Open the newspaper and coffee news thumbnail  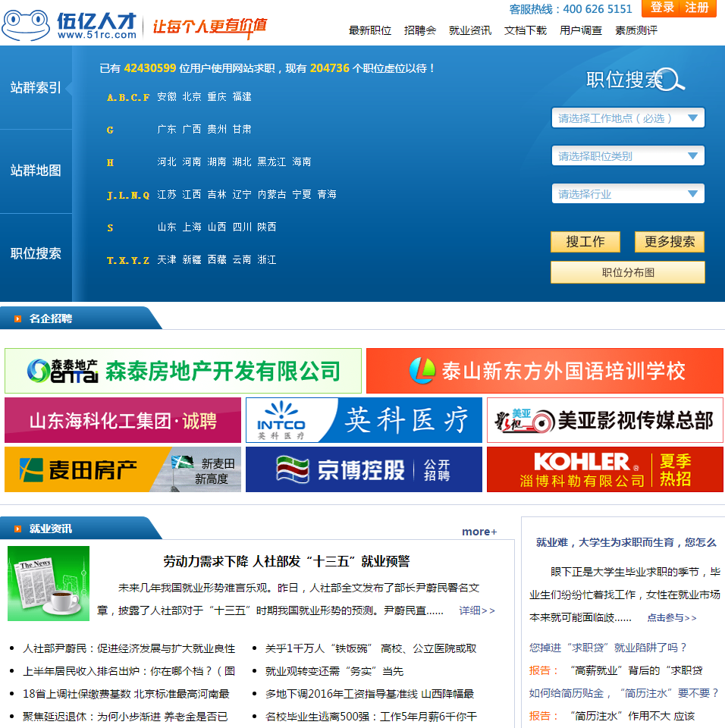[x=49, y=583]
